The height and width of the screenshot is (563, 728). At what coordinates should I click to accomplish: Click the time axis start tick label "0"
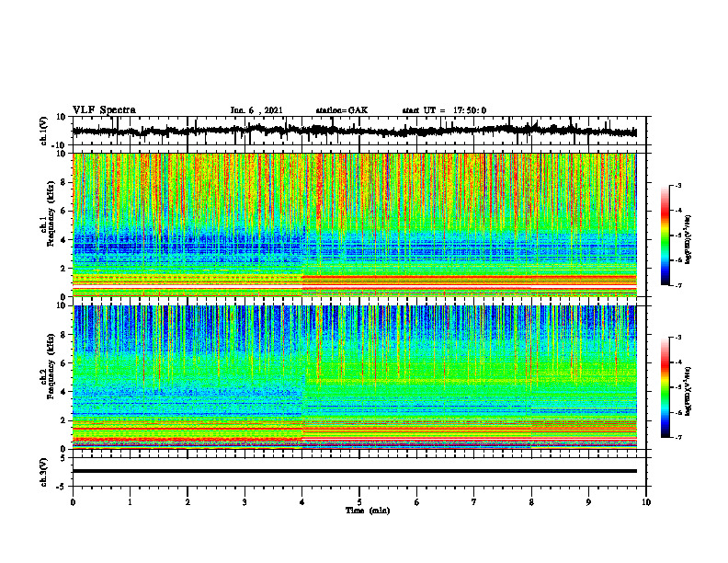pos(73,502)
